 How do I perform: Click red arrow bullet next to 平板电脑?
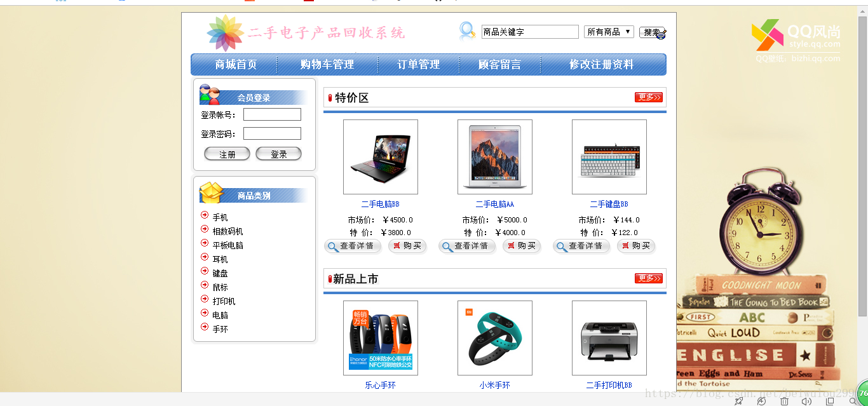point(205,243)
